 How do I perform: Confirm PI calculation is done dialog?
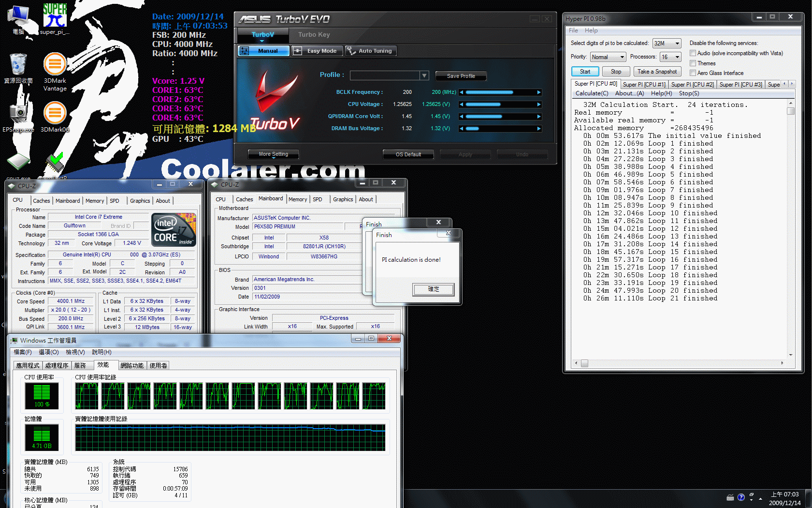[x=434, y=289]
